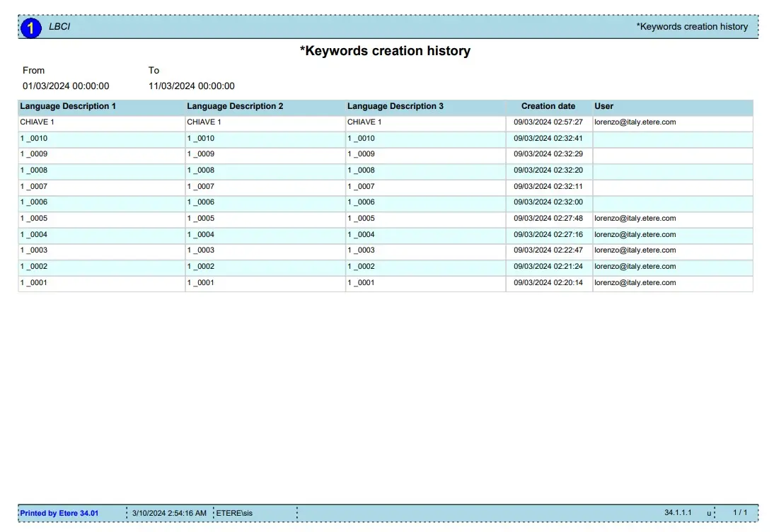774x532 pixels.
Task: Select the 09/03/2024 02:20:14 creation date cell
Action: click(548, 283)
